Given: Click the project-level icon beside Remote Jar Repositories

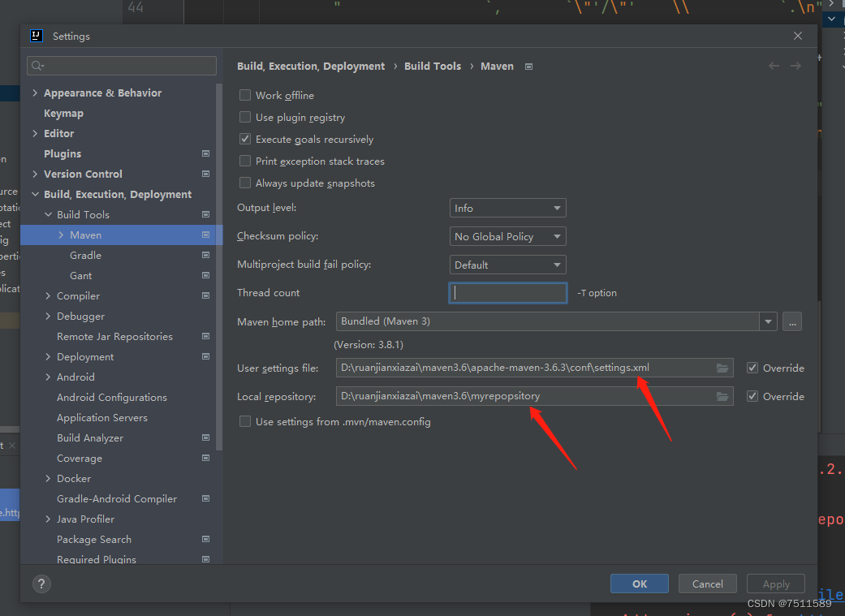Looking at the screenshot, I should click(x=205, y=336).
